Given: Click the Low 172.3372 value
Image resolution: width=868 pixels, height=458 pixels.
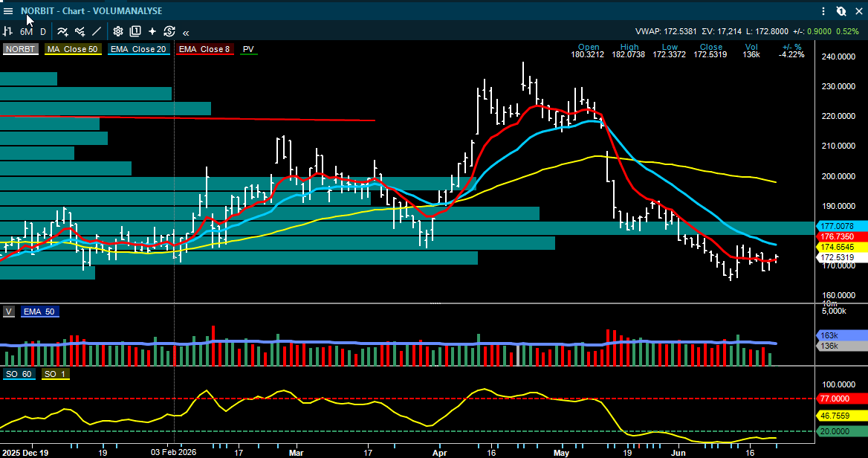Looking at the screenshot, I should click(x=670, y=55).
